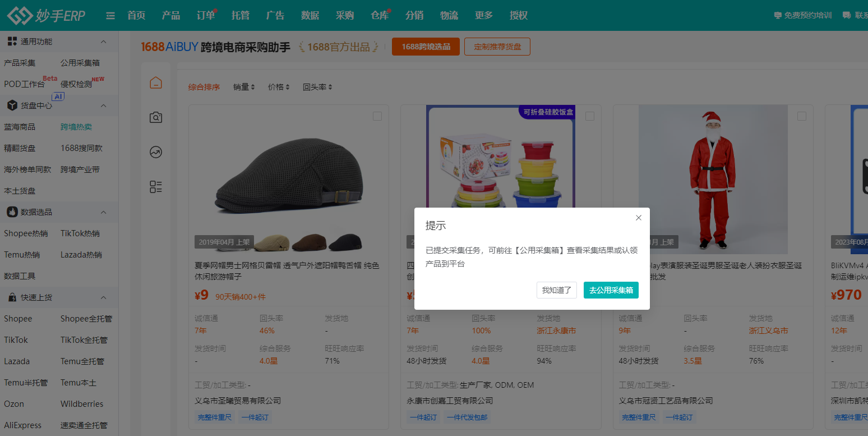The width and height of the screenshot is (868, 436).
Task: Open 蓝海商品 in the sidebar
Action: coord(20,127)
